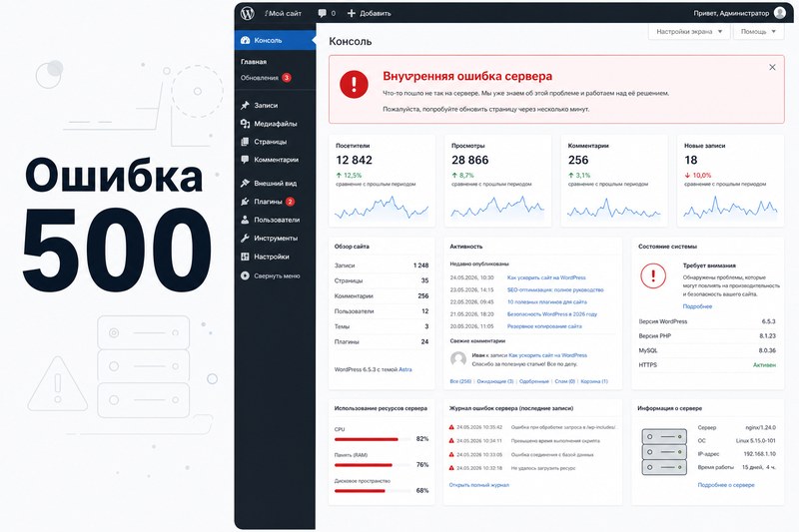Image resolution: width=799 pixels, height=532 pixels.
Task: Expand the Помощь dropdown
Action: click(x=758, y=32)
